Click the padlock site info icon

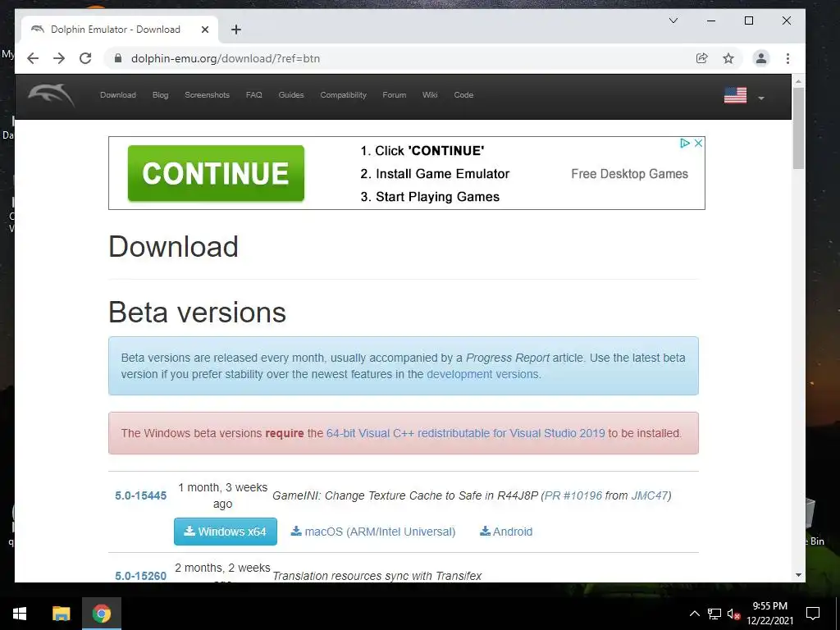pos(118,58)
